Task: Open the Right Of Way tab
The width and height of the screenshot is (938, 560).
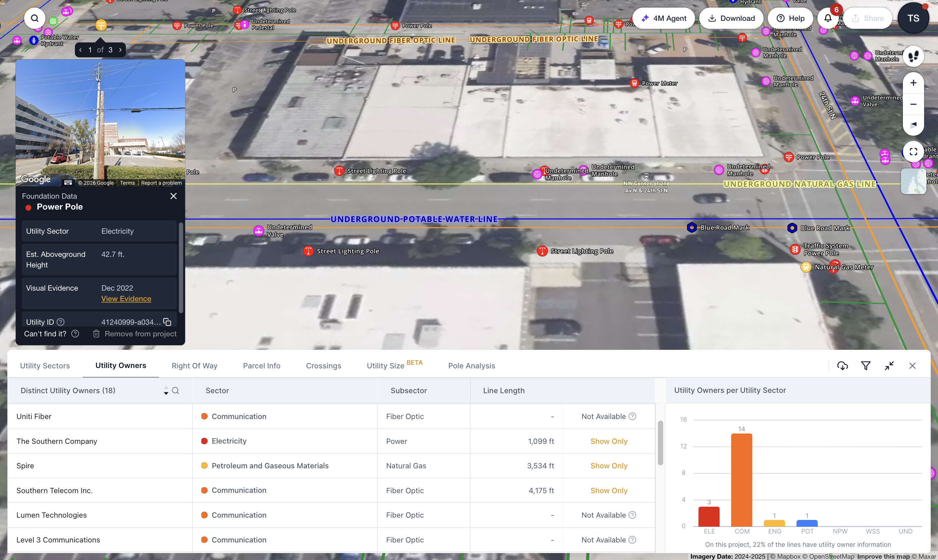Action: [x=194, y=366]
